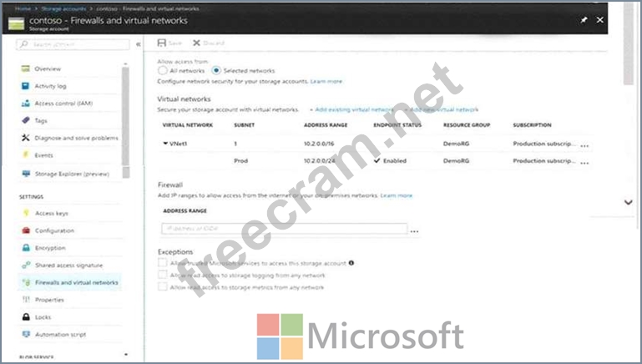The width and height of the screenshot is (642, 364).
Task: Open Diagnose and solve problems icon
Action: click(x=25, y=138)
